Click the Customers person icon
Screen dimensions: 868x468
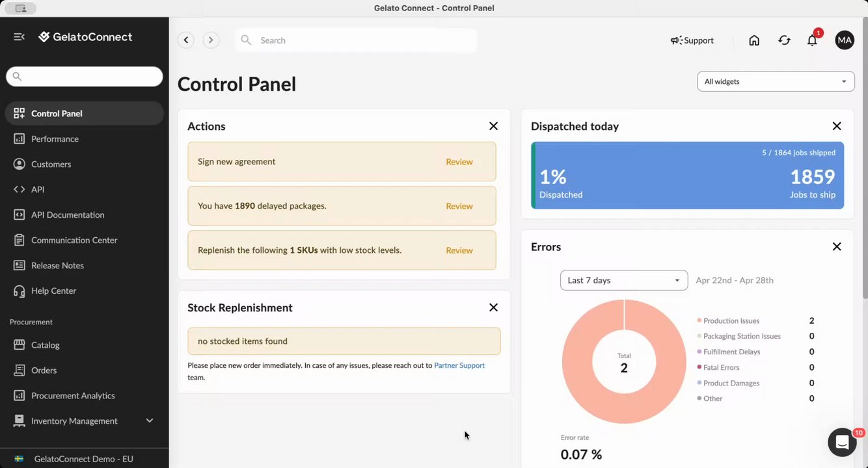(x=19, y=164)
